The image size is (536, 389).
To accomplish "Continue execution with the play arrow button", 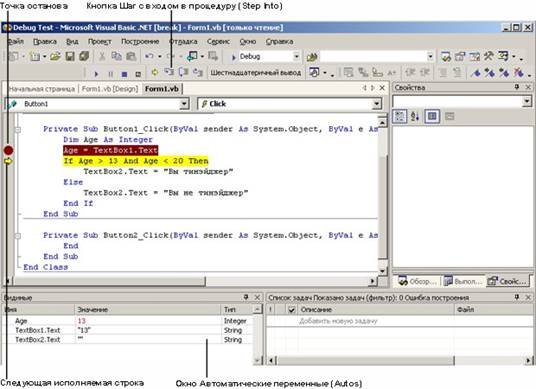I will [96, 74].
